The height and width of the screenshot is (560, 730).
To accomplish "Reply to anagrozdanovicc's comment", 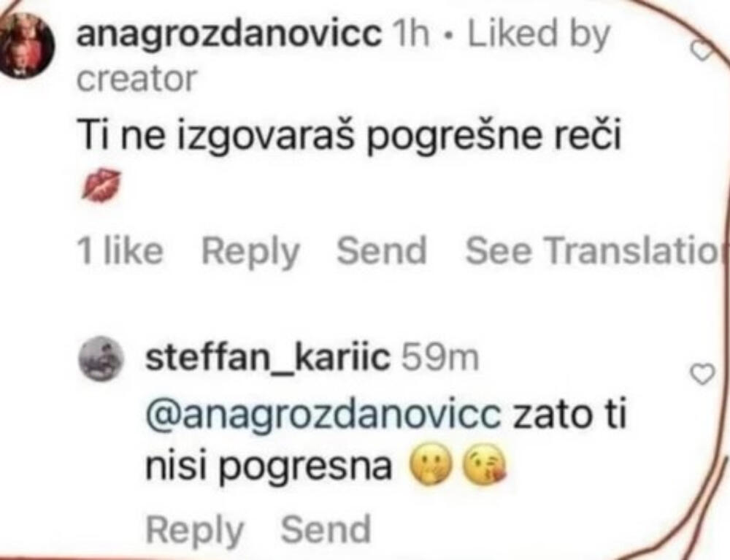I will (250, 252).
